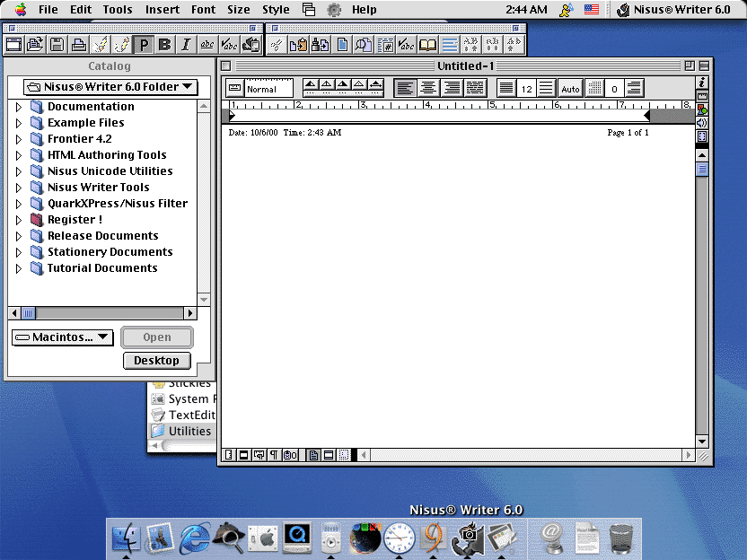Expand the Tutorial Documents folder
The image size is (747, 560).
point(19,268)
